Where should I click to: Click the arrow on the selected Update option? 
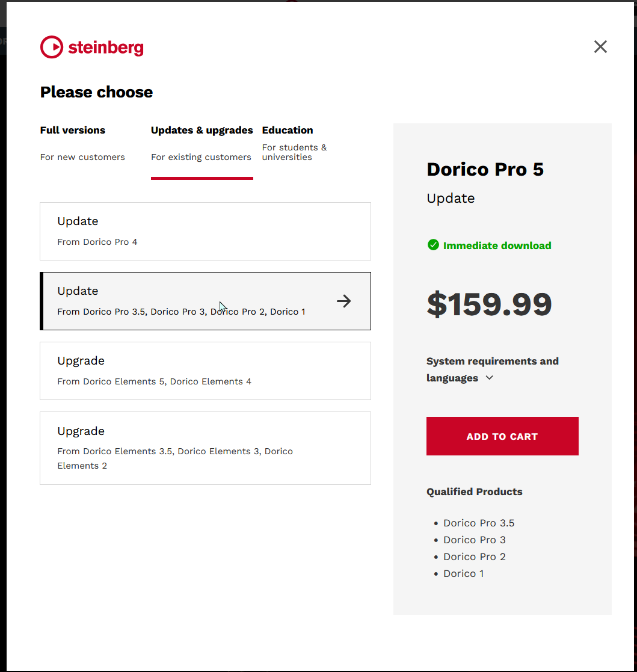343,301
